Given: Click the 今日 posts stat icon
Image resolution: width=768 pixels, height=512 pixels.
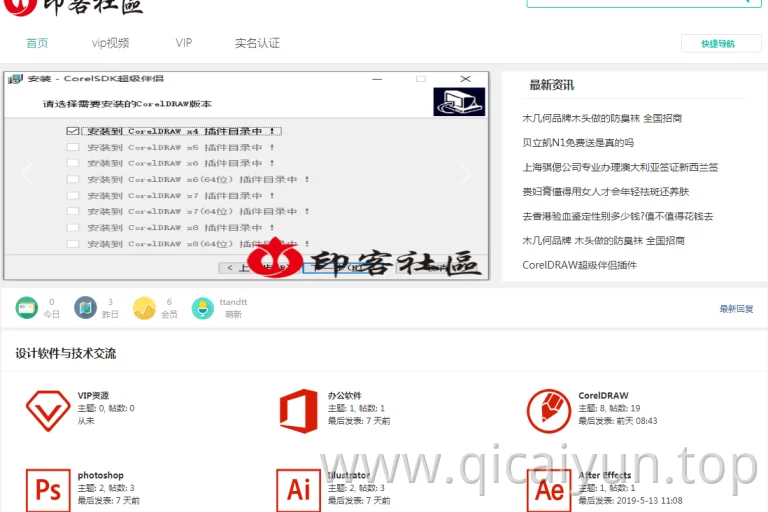Looking at the screenshot, I should pos(26,308).
